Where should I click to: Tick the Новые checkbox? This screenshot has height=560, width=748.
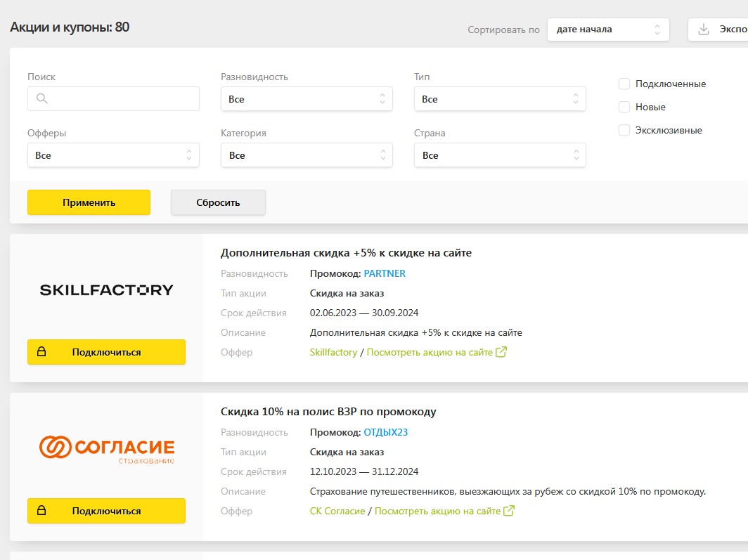(x=624, y=108)
